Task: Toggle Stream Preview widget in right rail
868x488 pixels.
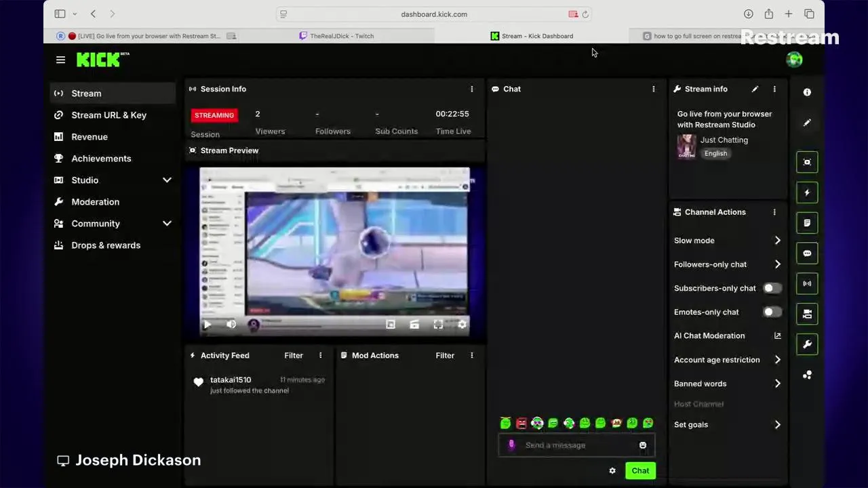Action: click(807, 162)
